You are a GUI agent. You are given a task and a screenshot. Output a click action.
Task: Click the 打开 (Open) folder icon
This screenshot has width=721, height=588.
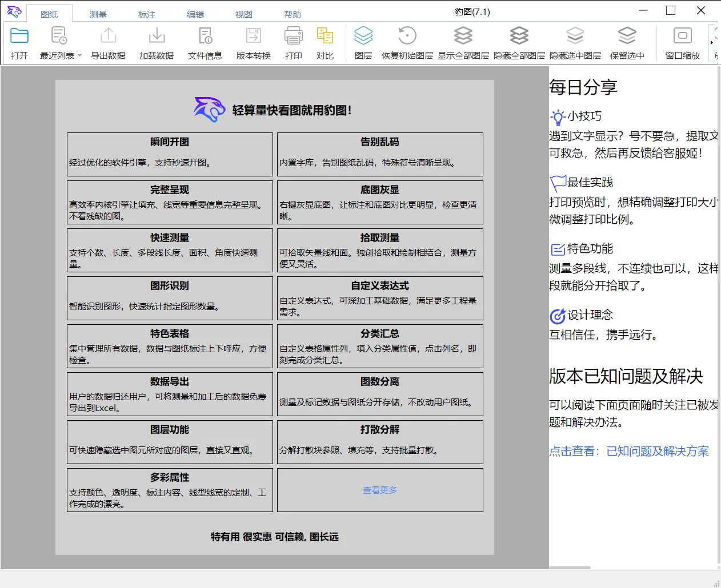click(19, 37)
